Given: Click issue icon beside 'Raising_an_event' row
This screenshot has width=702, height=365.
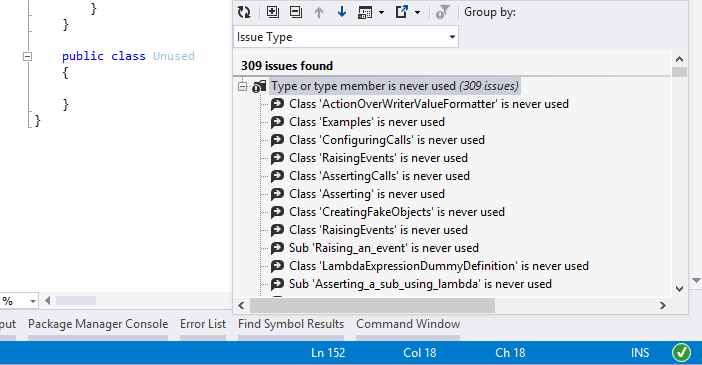Looking at the screenshot, I should click(x=278, y=248).
